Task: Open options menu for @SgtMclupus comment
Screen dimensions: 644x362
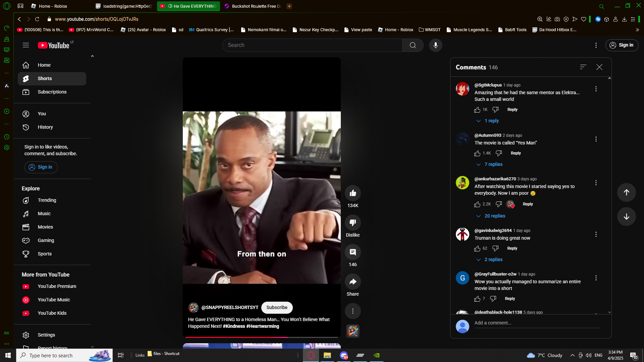Action: click(596, 89)
